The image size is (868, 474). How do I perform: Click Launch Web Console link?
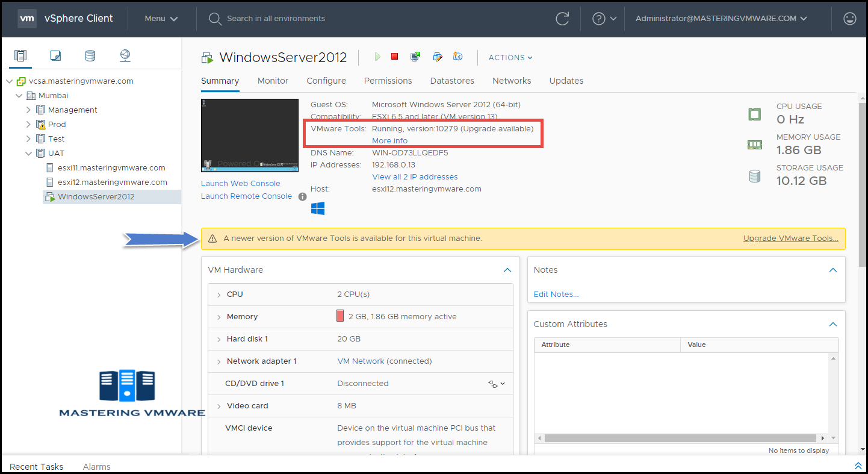point(241,184)
